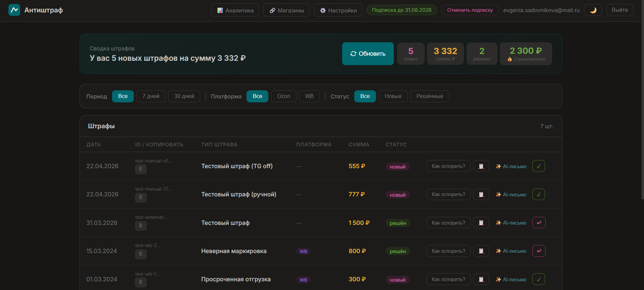Viewport: 644px width, 290px height.
Task: Generate AI-письмо for the 777 ₽ fine
Action: click(x=511, y=195)
